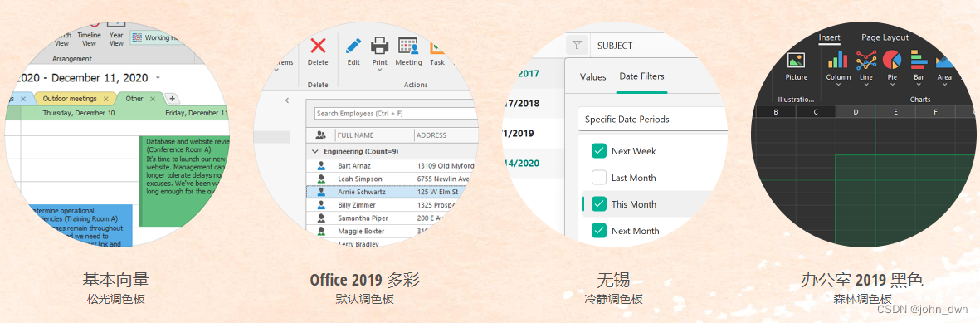
Task: Sort by ADDRESS column header
Action: point(446,135)
